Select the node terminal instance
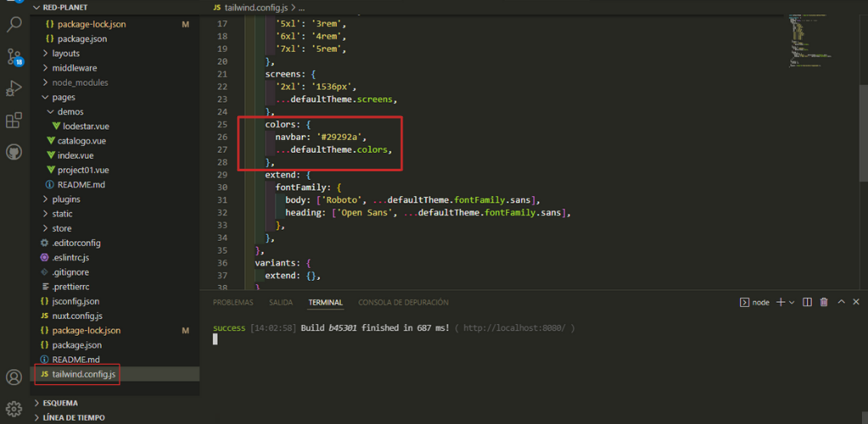This screenshot has height=424, width=868. 755,302
